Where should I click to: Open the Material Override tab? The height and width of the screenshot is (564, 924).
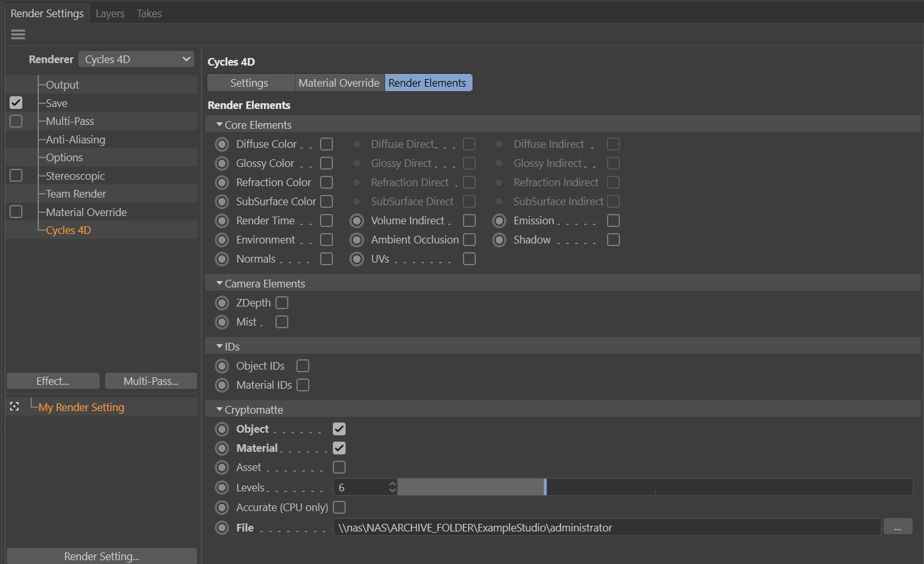click(339, 83)
